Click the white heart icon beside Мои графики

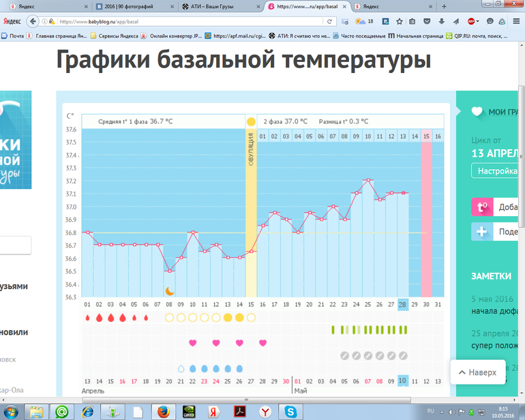pyautogui.click(x=477, y=112)
